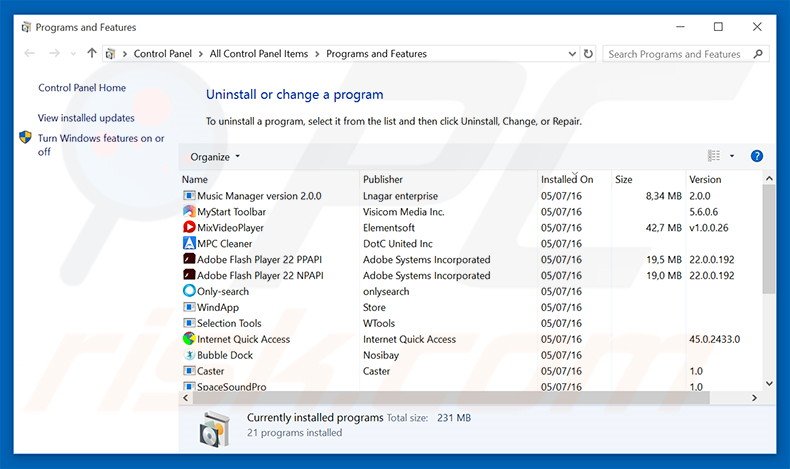Click the scroll left arrow of list
The height and width of the screenshot is (469, 790).
[185, 397]
